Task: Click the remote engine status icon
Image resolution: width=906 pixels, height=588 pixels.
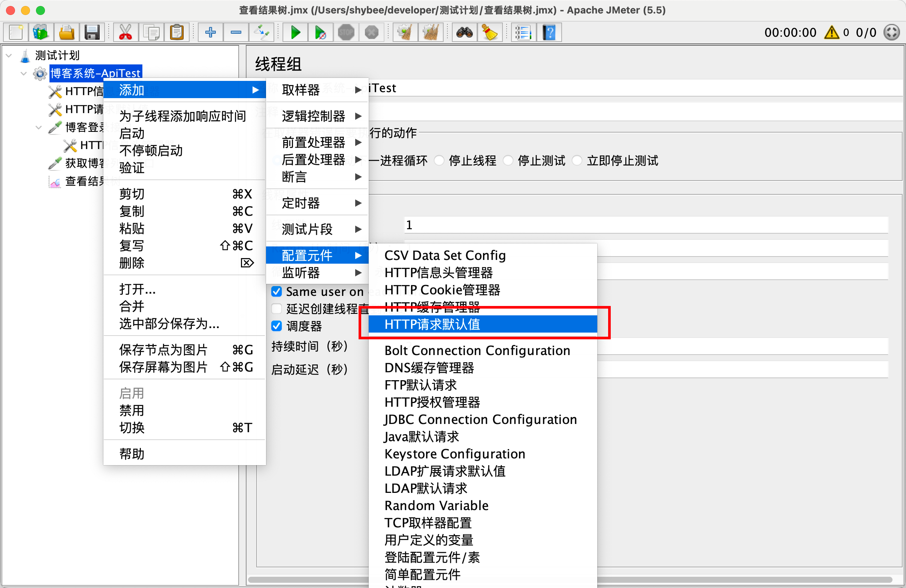Action: pyautogui.click(x=891, y=33)
